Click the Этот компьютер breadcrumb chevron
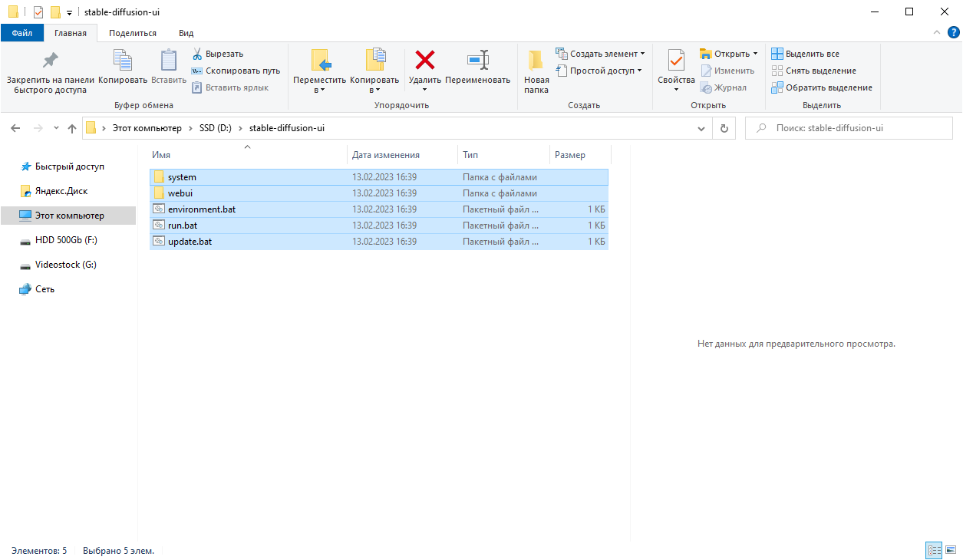The width and height of the screenshot is (963, 560). pos(190,128)
